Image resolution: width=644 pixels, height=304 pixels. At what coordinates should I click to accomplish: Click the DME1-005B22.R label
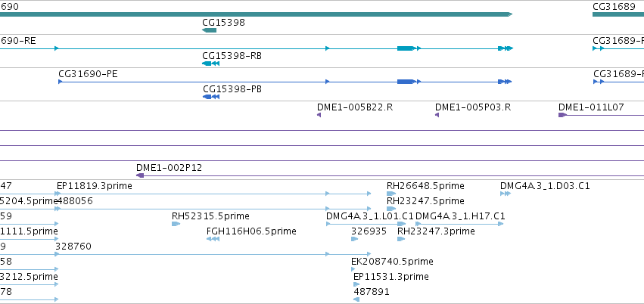pyautogui.click(x=355, y=107)
